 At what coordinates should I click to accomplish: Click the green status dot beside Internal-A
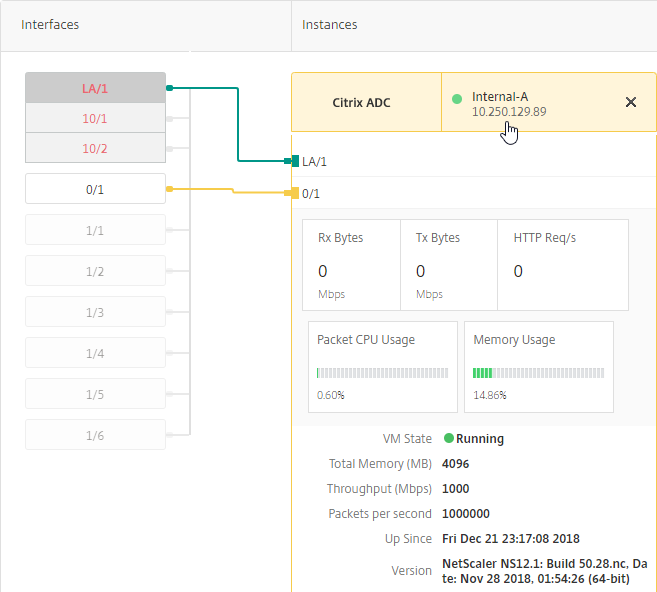pos(457,99)
